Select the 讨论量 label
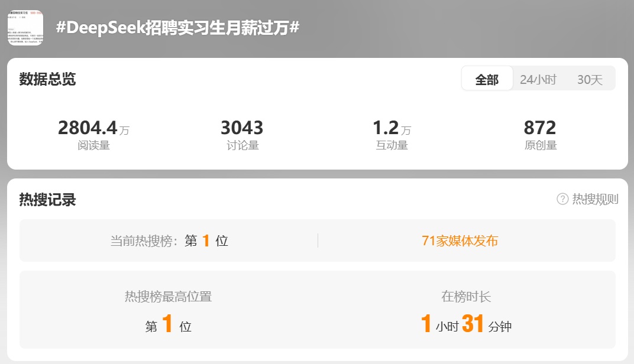 (242, 145)
